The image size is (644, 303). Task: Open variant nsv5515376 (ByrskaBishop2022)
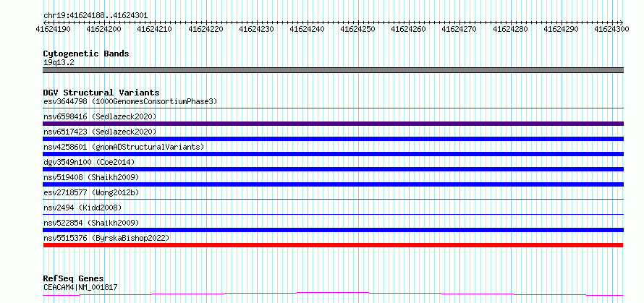coord(106,238)
